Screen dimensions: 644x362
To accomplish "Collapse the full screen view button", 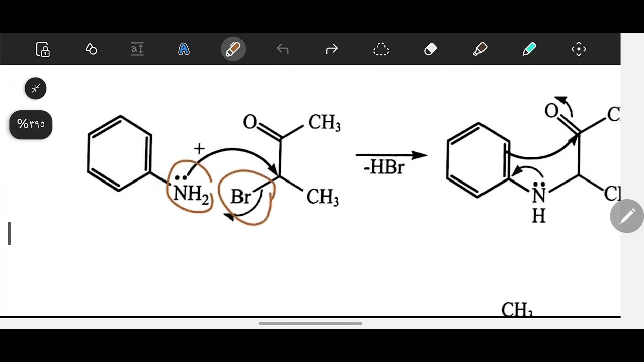I will 35,88.
